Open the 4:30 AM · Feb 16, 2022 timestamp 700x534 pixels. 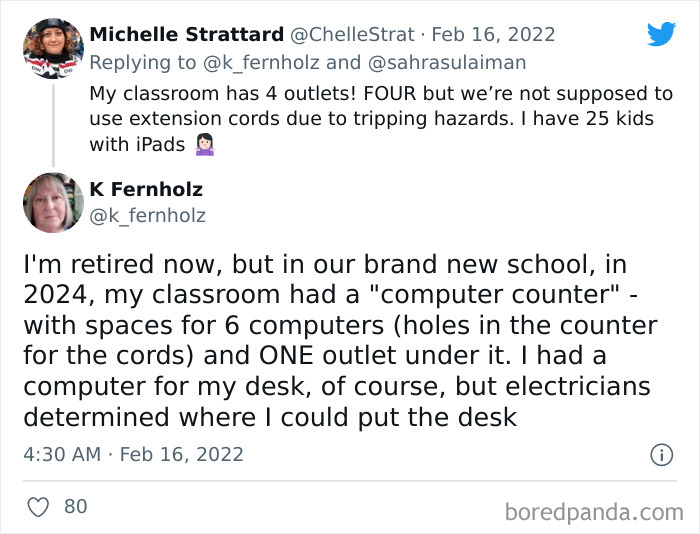133,454
